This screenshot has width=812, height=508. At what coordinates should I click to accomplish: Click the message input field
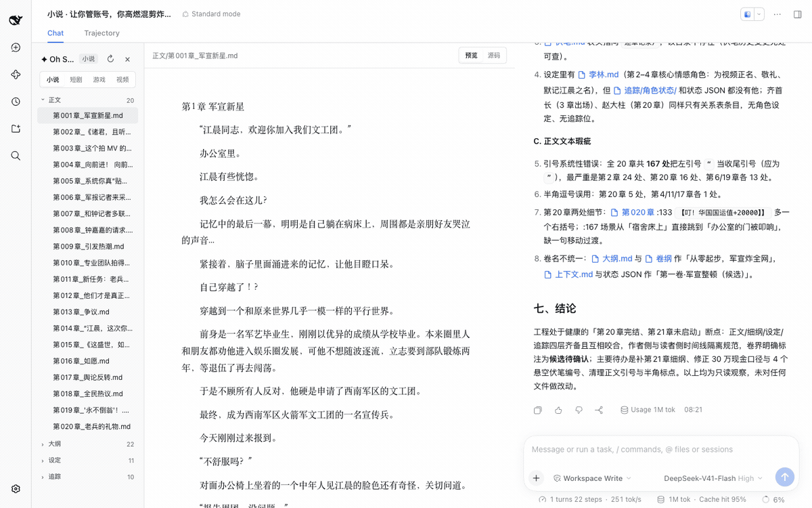click(660, 450)
